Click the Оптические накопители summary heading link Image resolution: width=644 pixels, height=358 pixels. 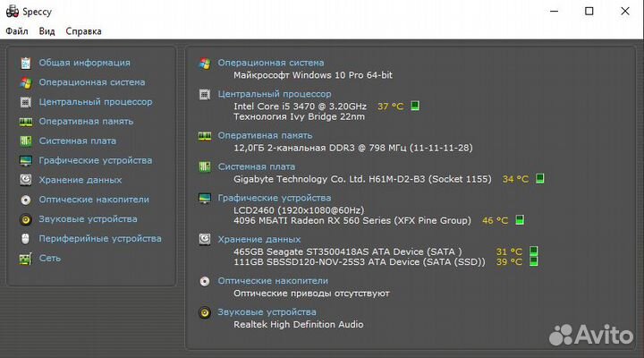[273, 281]
